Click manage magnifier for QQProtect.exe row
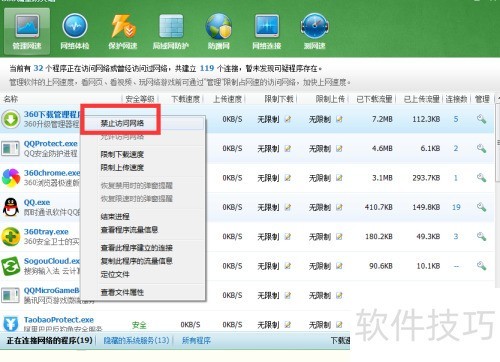500x362 pixels. pyautogui.click(x=481, y=148)
